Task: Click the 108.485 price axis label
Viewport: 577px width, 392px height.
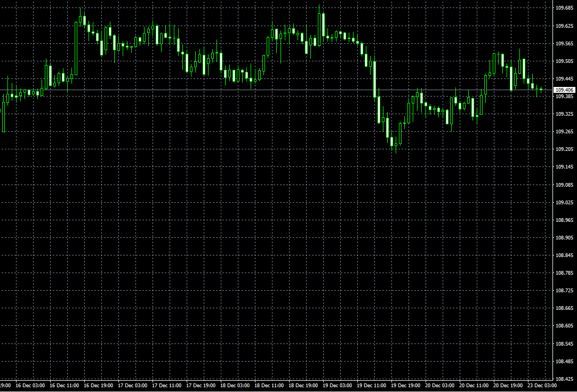Action: click(x=564, y=362)
